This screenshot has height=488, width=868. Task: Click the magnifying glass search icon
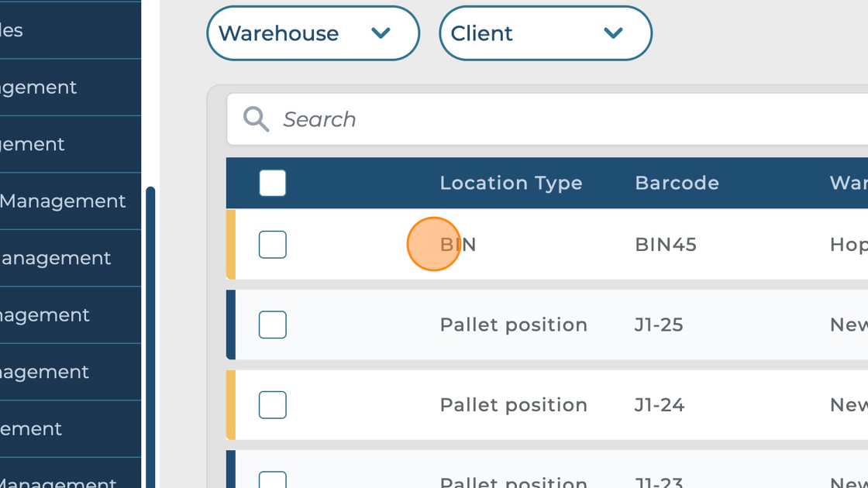256,119
